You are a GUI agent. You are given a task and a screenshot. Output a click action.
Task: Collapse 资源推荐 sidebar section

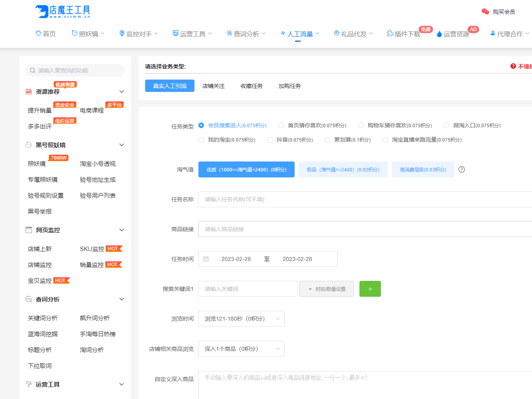[122, 91]
